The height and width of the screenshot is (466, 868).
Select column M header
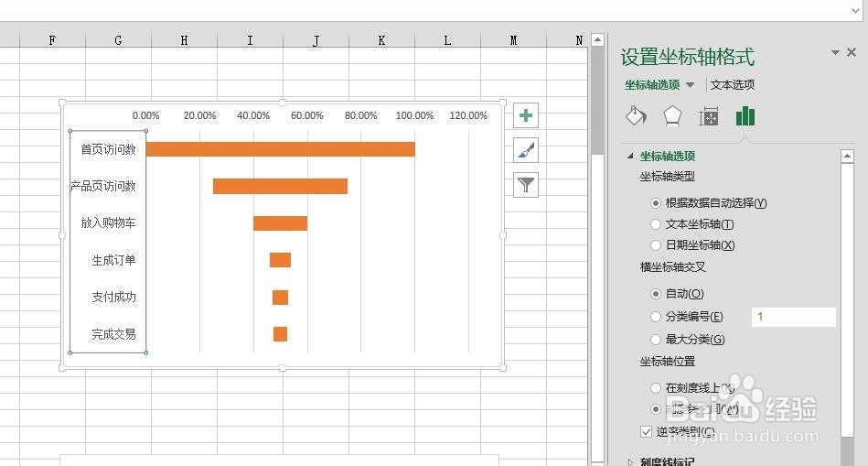coord(514,40)
